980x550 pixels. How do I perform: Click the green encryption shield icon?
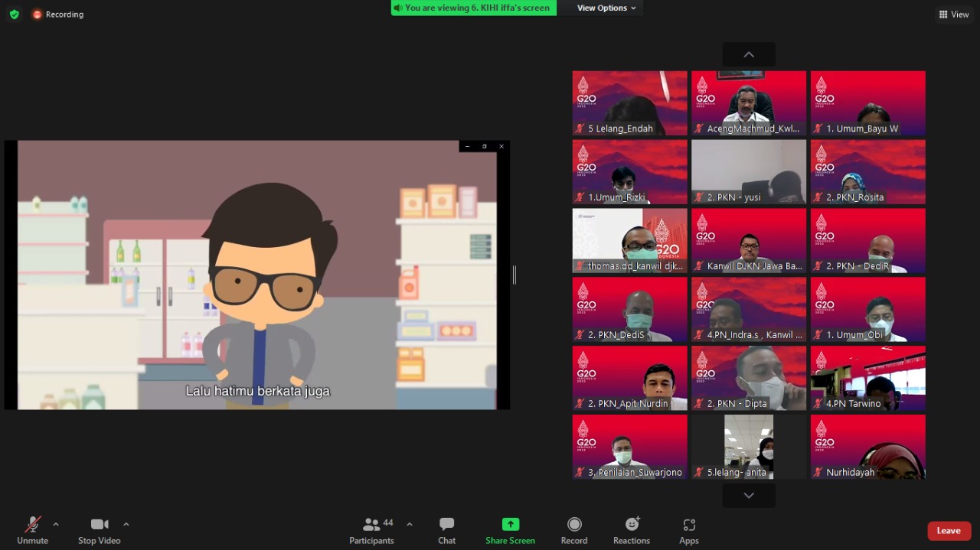pos(14,15)
